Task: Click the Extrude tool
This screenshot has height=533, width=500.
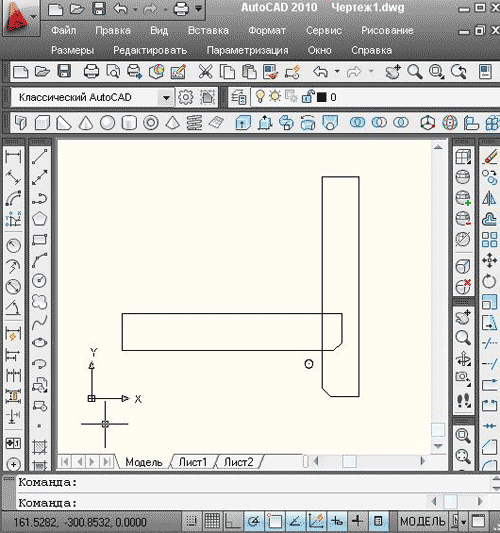Action: tap(243, 123)
